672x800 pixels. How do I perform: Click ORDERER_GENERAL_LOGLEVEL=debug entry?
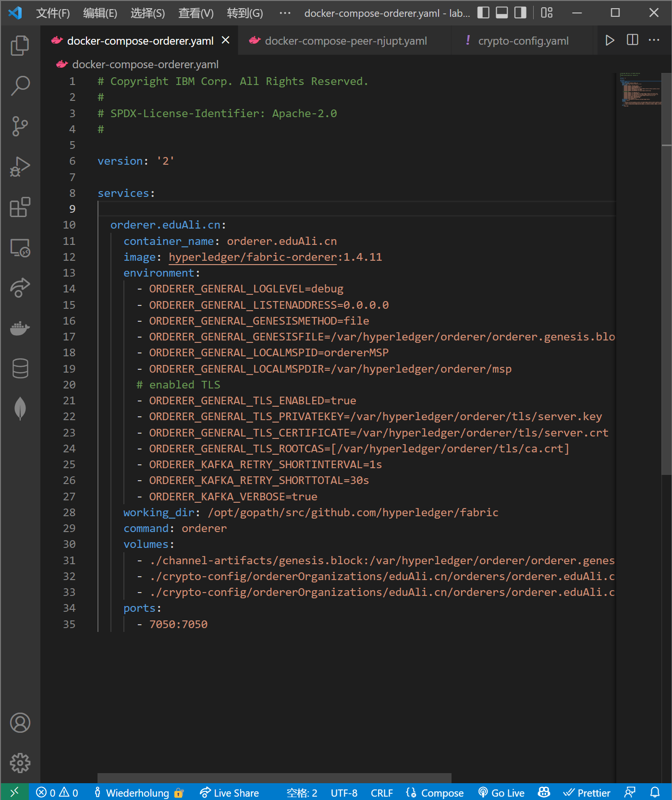(x=246, y=289)
